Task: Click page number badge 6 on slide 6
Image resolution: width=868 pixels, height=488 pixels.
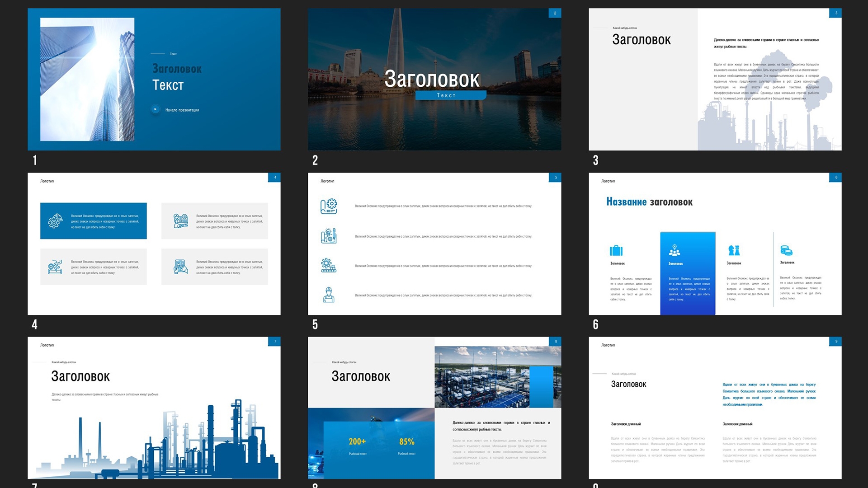Action: pos(835,177)
